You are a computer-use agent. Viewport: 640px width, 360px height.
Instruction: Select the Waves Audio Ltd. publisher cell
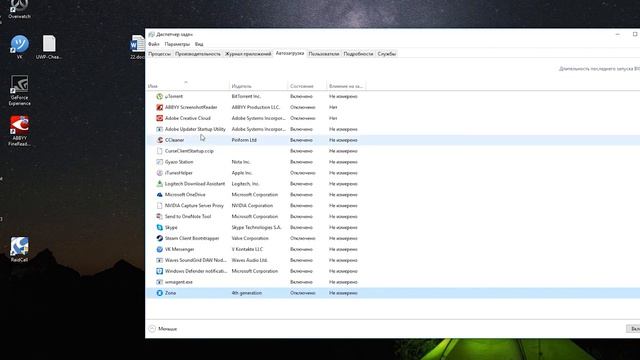249,260
